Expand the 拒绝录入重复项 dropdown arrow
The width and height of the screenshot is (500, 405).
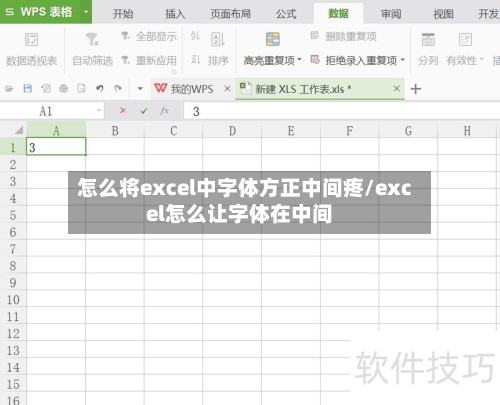click(x=403, y=60)
